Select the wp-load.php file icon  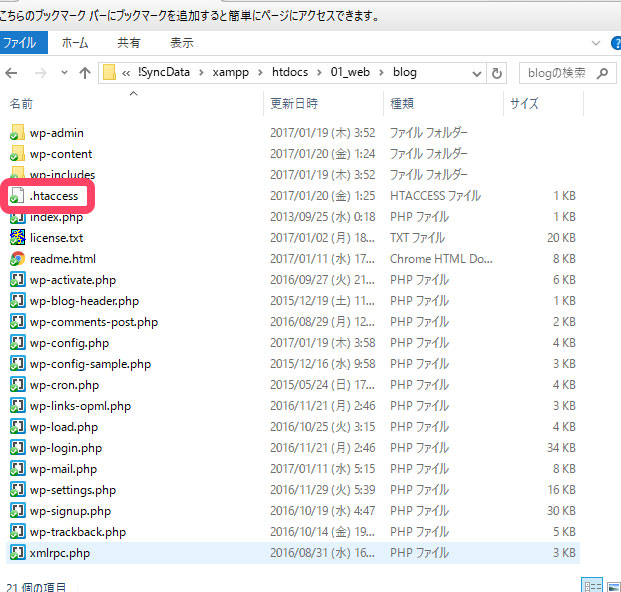17,426
